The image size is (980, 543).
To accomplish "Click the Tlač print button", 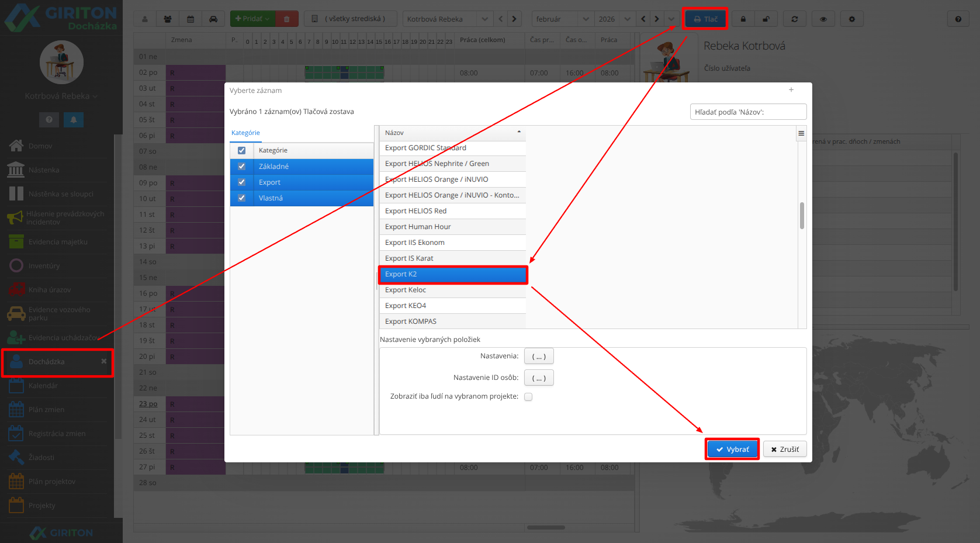I will coord(705,19).
